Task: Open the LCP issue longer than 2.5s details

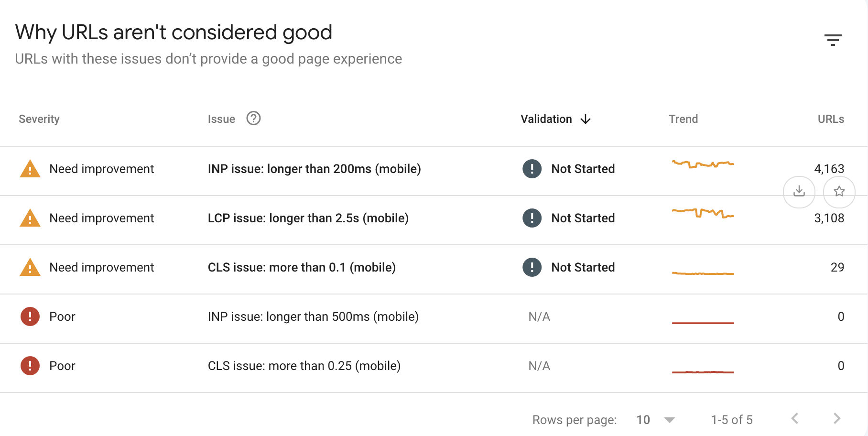Action: pos(308,218)
